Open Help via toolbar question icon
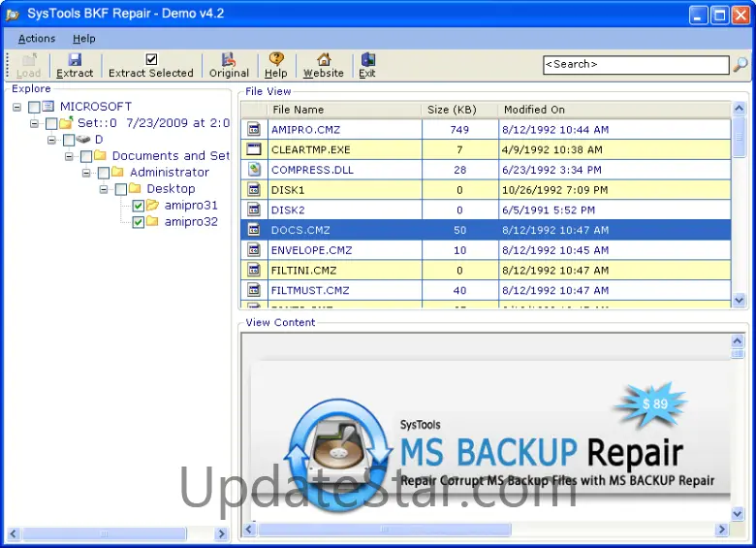 tap(276, 59)
